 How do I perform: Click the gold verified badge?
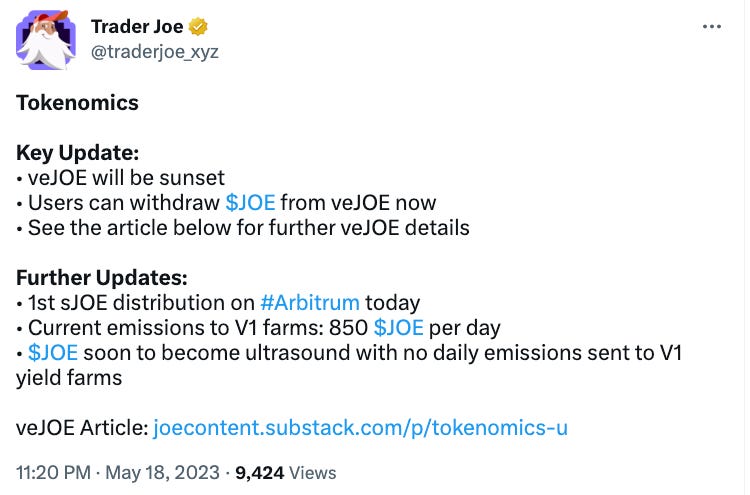(x=198, y=27)
